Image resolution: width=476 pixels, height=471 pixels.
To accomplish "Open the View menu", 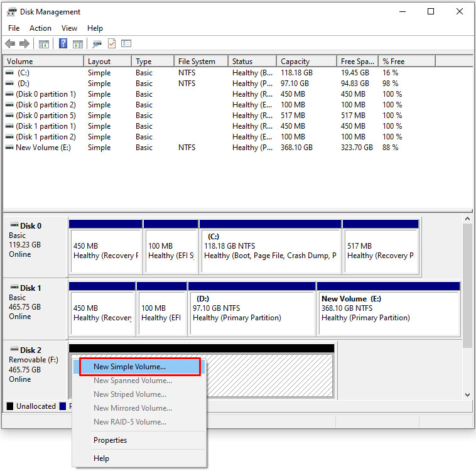I will 69,28.
